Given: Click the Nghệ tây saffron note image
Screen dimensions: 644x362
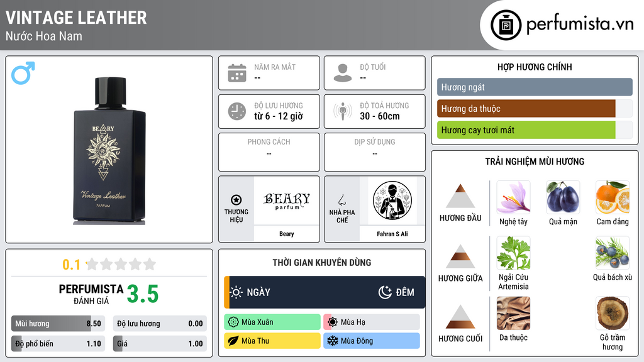Looking at the screenshot, I should [513, 197].
